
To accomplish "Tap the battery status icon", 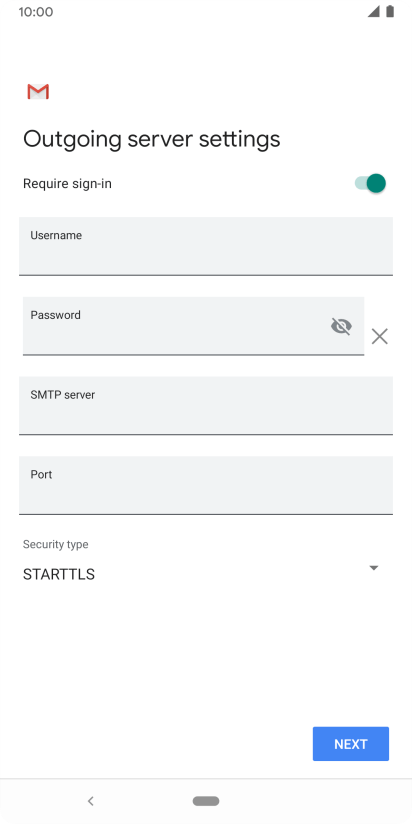I will (390, 12).
